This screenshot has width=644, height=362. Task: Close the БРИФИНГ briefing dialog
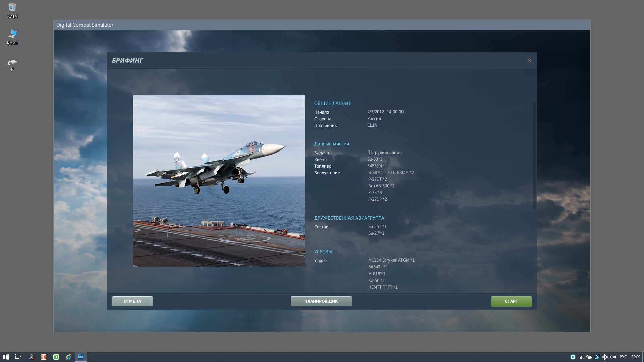tap(529, 61)
